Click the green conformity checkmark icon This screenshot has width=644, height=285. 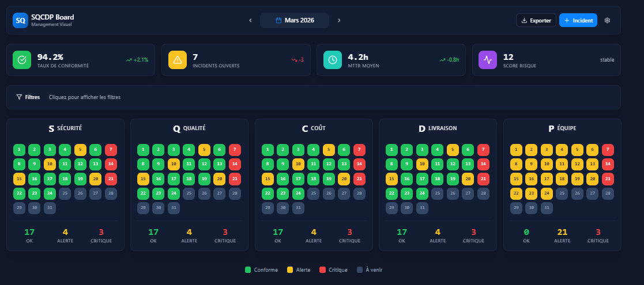click(22, 60)
